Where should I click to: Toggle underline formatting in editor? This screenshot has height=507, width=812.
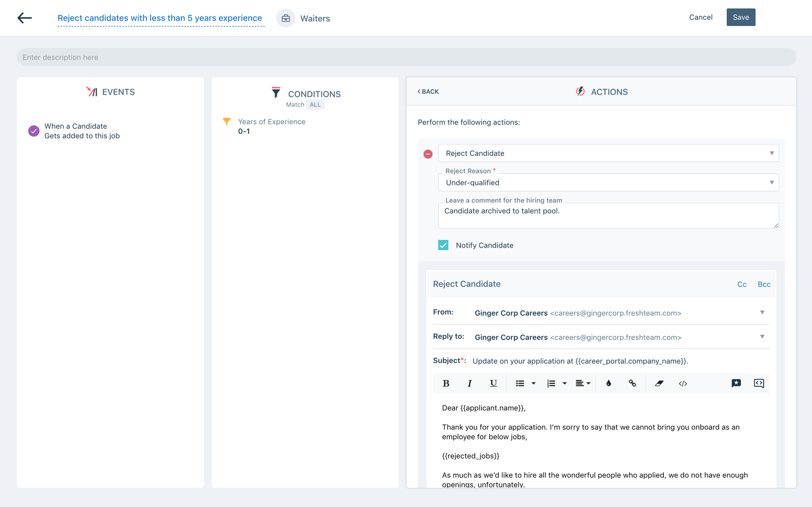[x=493, y=383]
